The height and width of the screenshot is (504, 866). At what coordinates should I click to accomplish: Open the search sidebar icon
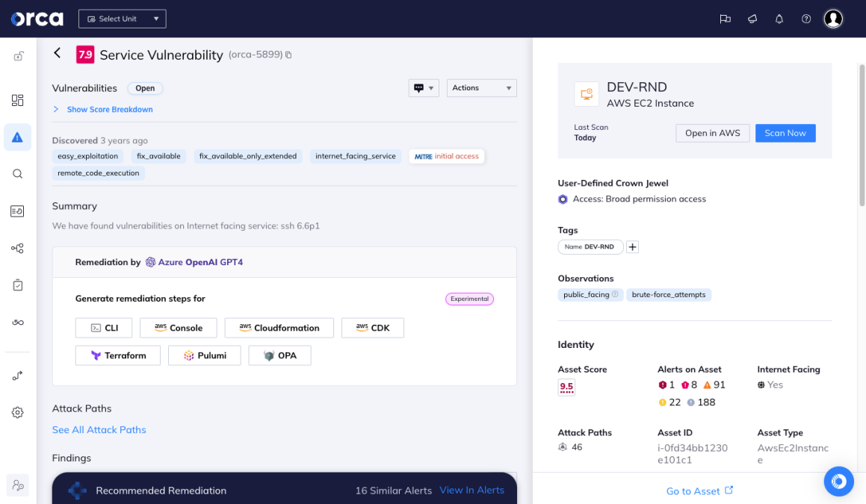coord(18,174)
